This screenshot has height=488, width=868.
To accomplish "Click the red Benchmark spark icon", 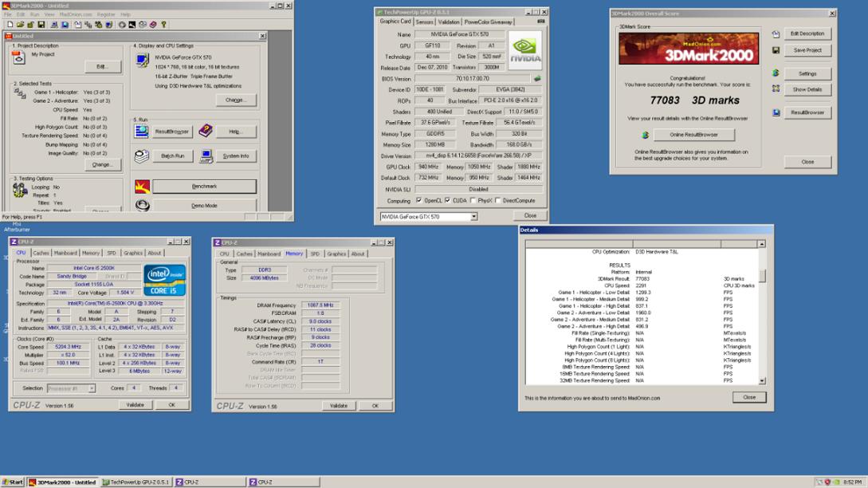I will click(x=142, y=187).
